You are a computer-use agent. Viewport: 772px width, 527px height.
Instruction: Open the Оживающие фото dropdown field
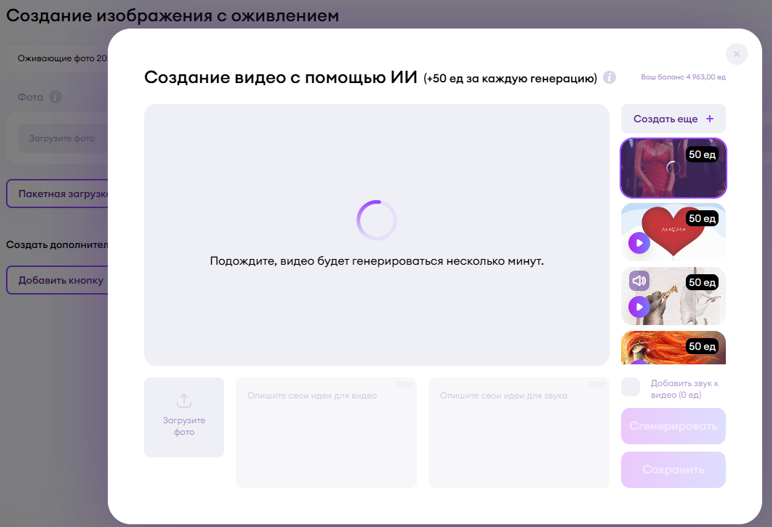click(x=60, y=58)
